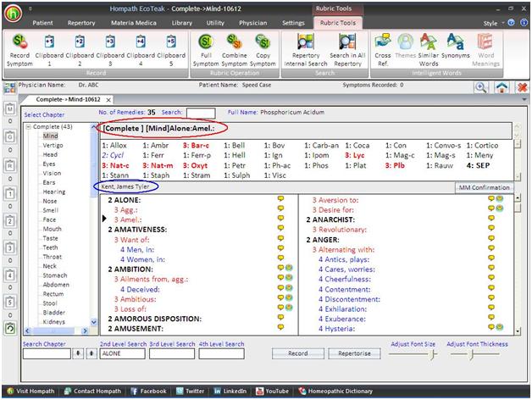
Task: Click the magnifier zoom icon
Action: 481,87
